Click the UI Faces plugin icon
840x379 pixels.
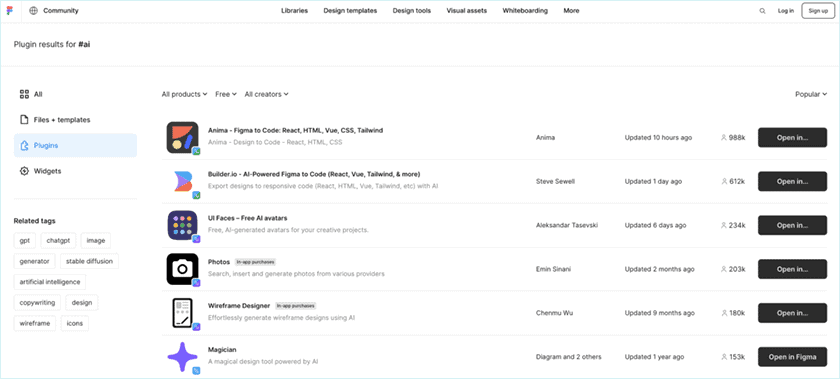pyautogui.click(x=183, y=225)
